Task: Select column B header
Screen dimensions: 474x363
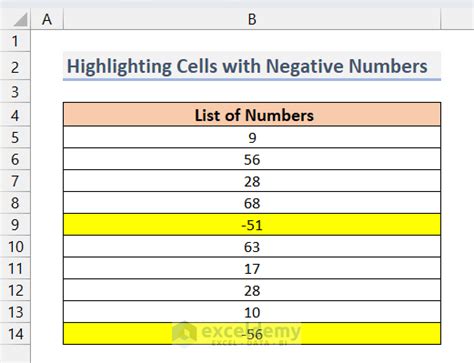Action: 252,19
